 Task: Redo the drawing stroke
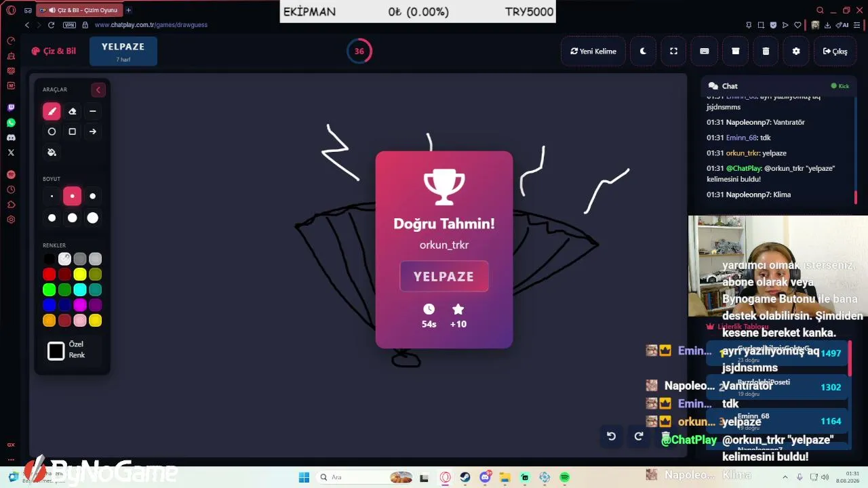(638, 436)
